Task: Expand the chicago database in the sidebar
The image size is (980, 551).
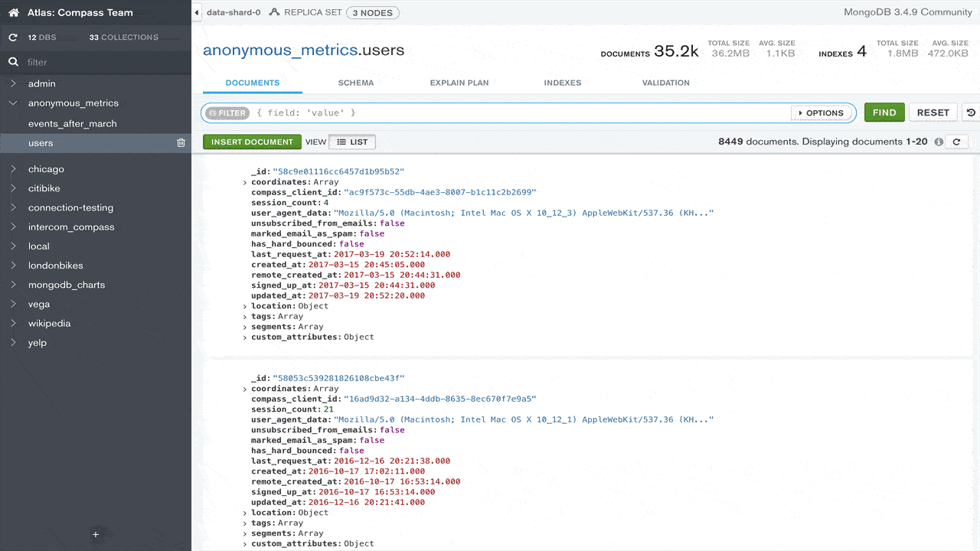Action: 13,169
